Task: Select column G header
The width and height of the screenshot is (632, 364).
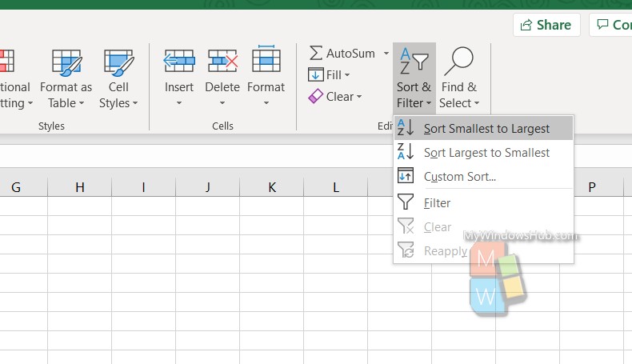Action: (23, 187)
